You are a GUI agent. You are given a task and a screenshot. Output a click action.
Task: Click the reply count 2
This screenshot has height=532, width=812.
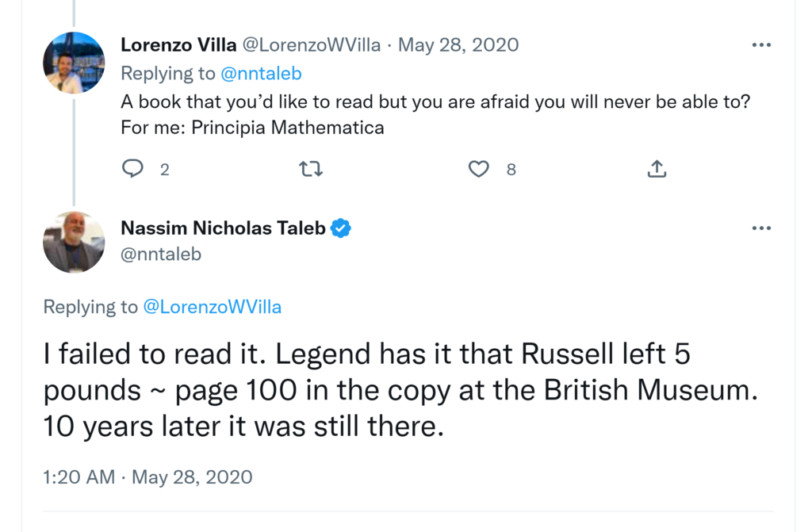coord(165,169)
